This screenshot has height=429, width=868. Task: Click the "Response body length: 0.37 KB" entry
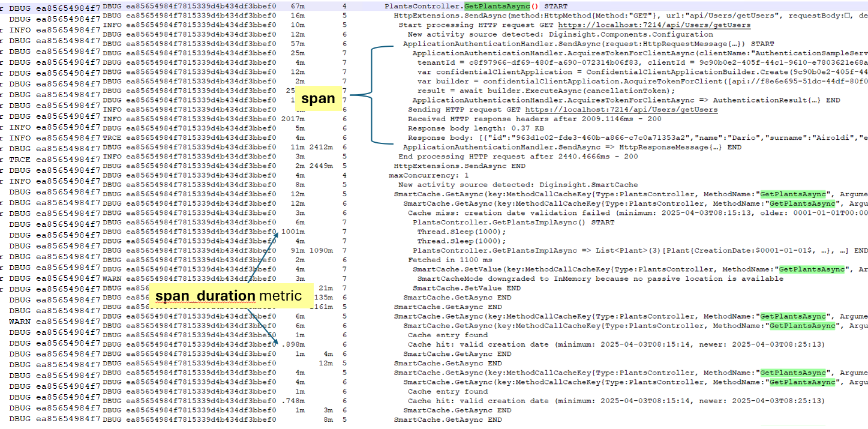click(x=476, y=128)
